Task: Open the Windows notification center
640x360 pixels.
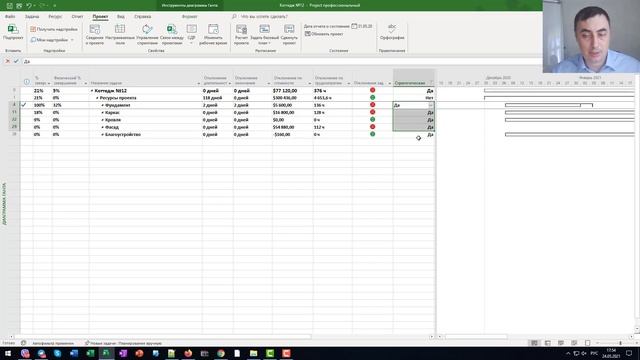Action: click(x=629, y=353)
